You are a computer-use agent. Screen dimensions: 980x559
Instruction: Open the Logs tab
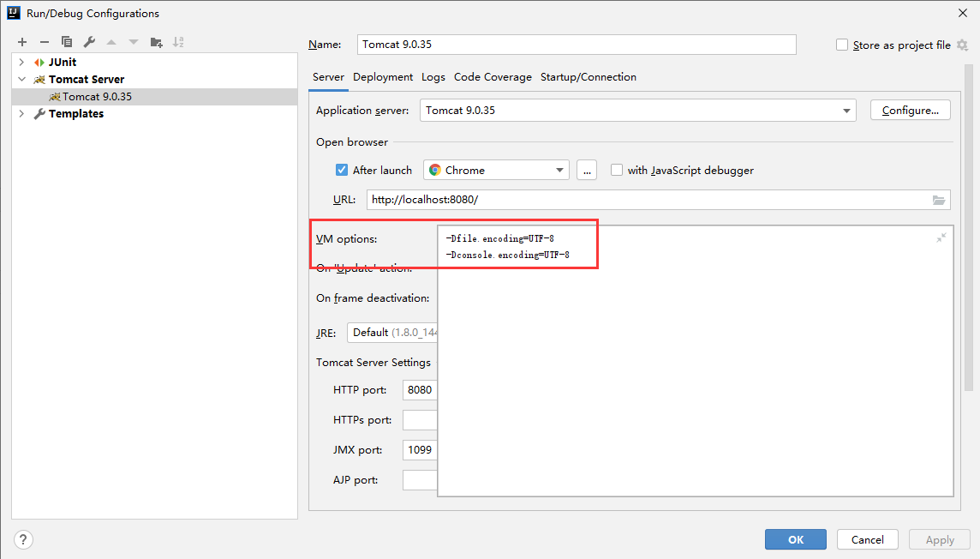(433, 77)
